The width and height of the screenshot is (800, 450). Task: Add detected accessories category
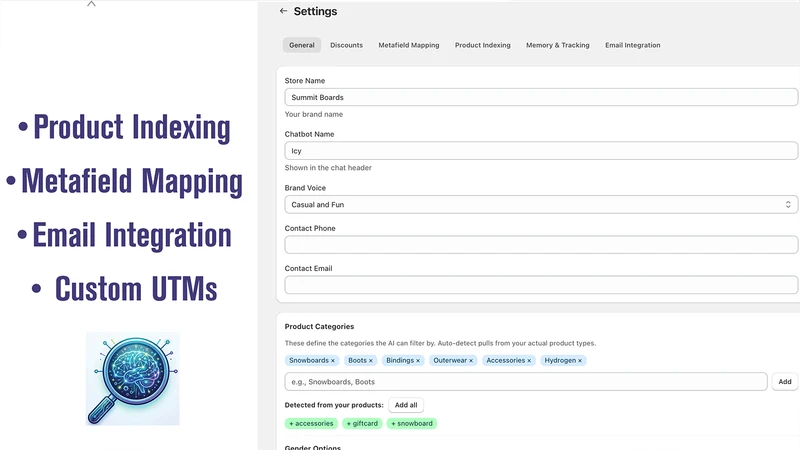coord(311,423)
